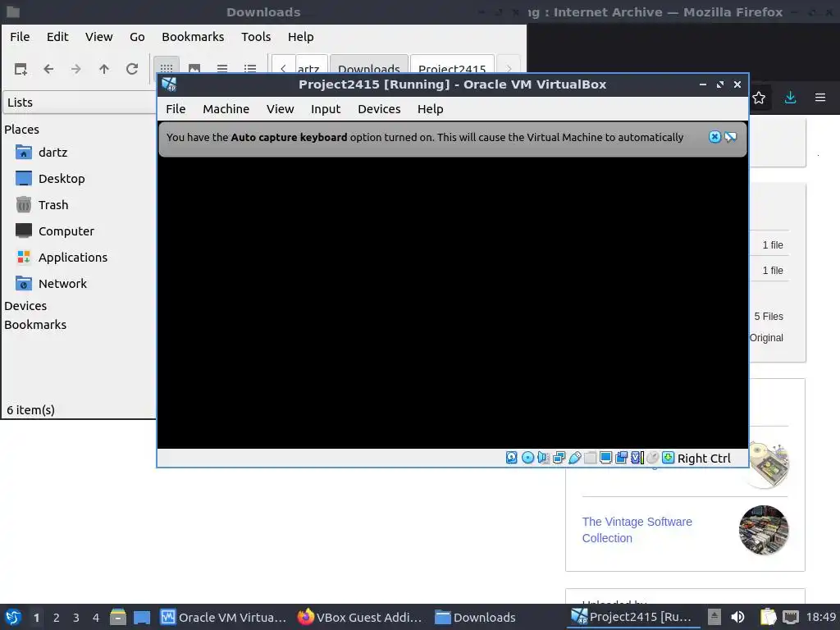Click the clipboard manager tray icon

pyautogui.click(x=768, y=617)
